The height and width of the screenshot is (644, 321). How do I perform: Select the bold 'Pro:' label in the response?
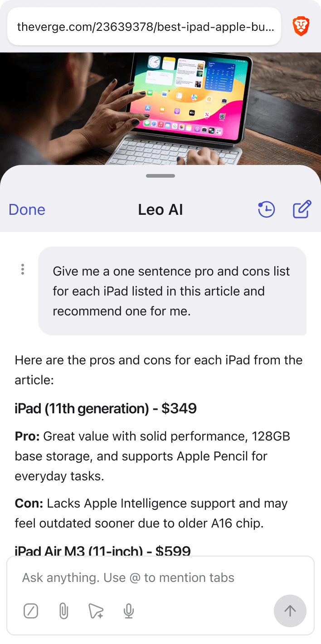point(27,436)
